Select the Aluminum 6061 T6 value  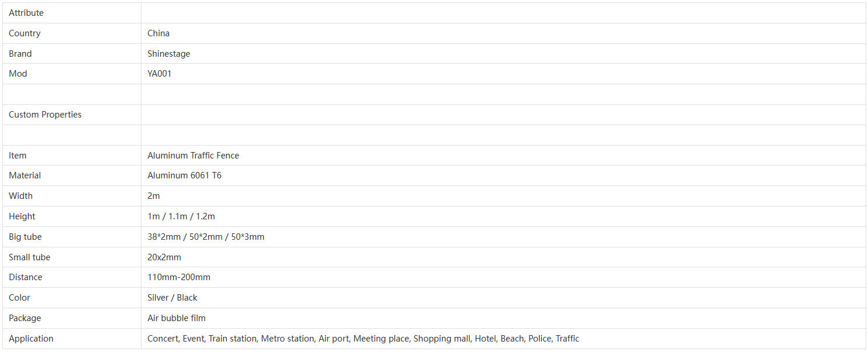click(185, 175)
